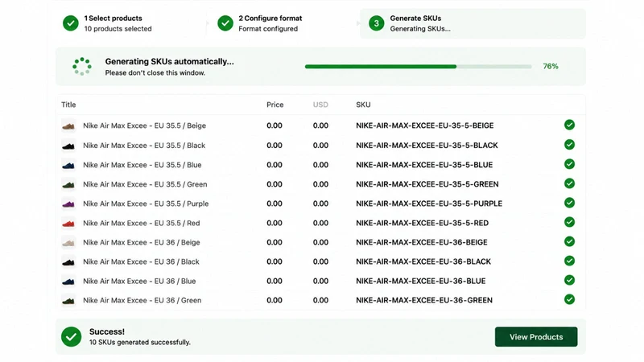
Task: Click the '10 SKUs generated successfully.' message
Action: (x=139, y=343)
